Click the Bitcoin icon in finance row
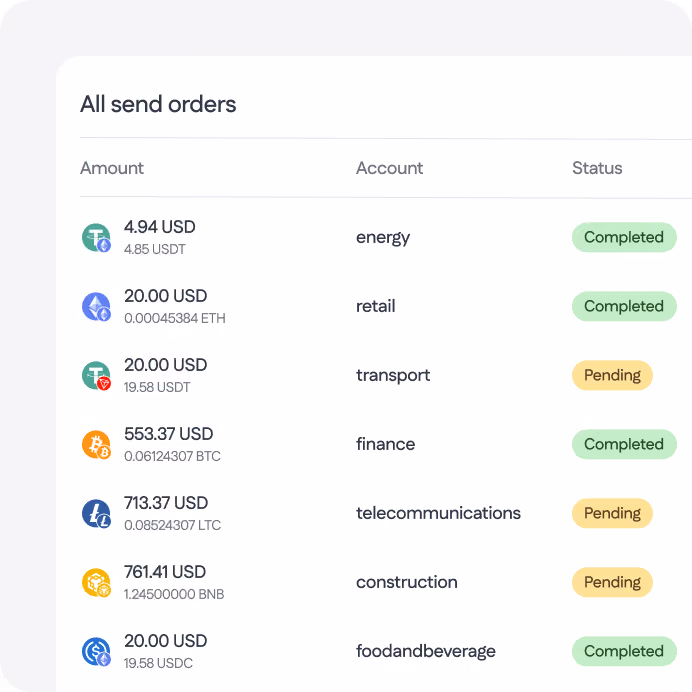 coord(96,444)
